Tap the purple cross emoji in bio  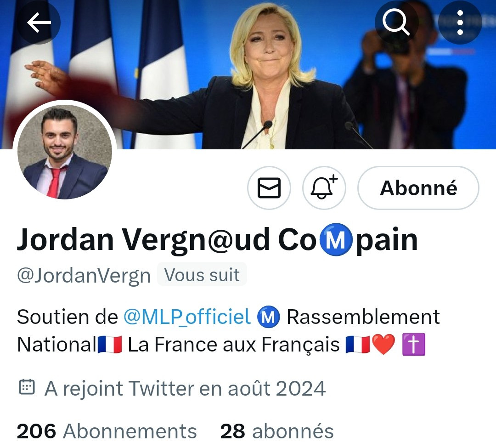(413, 344)
